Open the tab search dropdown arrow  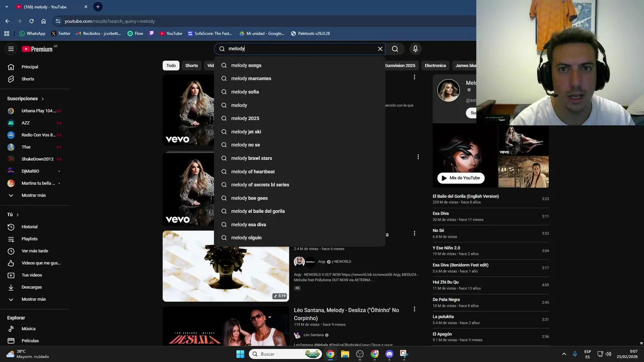(x=7, y=7)
